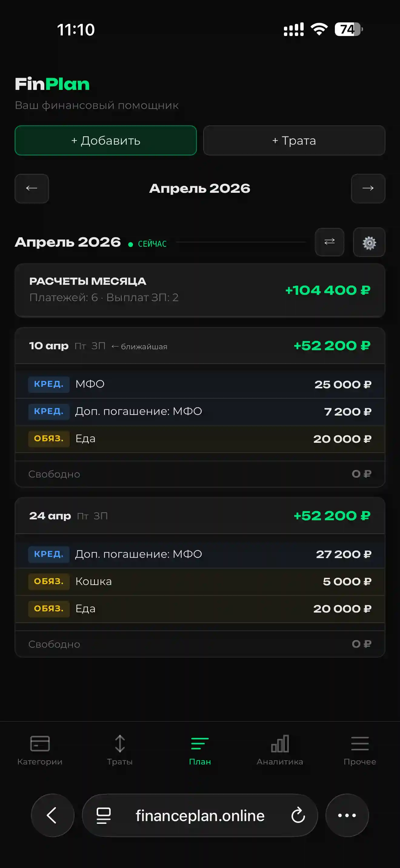Expand the 10 апр payday header
The width and height of the screenshot is (400, 868).
pos(200,346)
